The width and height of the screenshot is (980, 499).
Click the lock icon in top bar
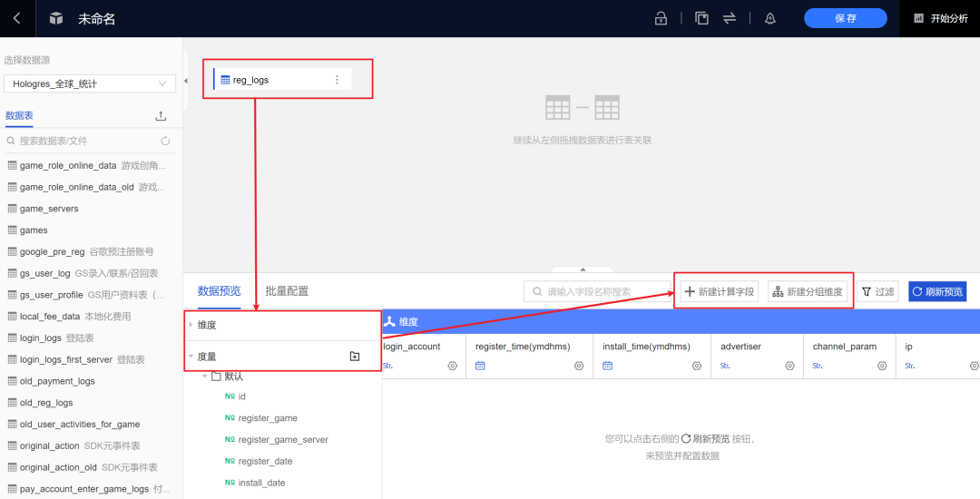pyautogui.click(x=661, y=18)
